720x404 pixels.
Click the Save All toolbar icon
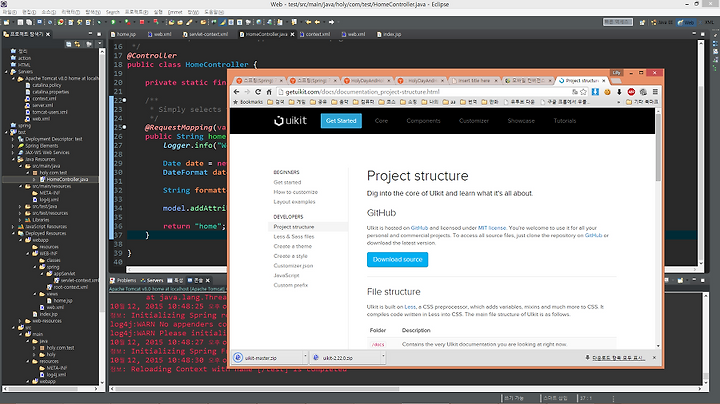(29, 22)
